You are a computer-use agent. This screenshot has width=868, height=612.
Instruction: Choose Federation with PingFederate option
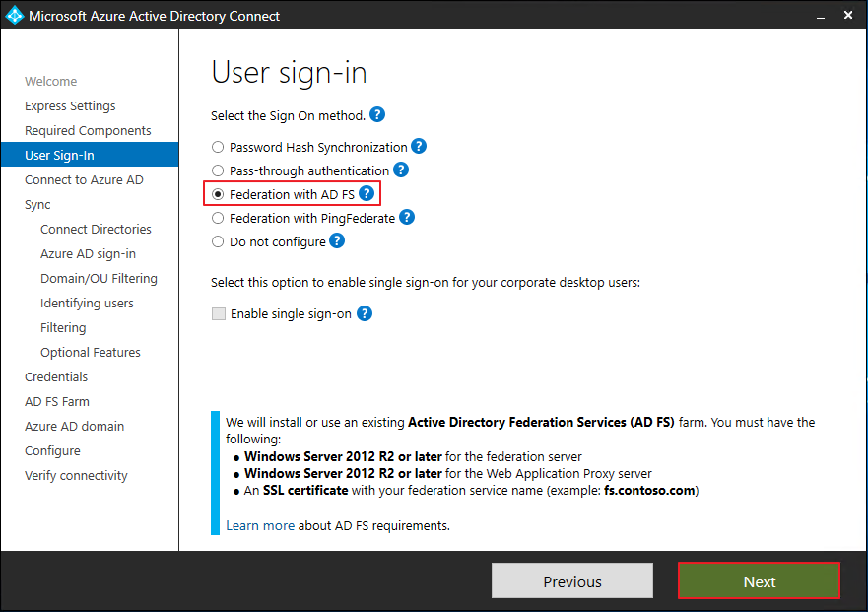pyautogui.click(x=218, y=218)
